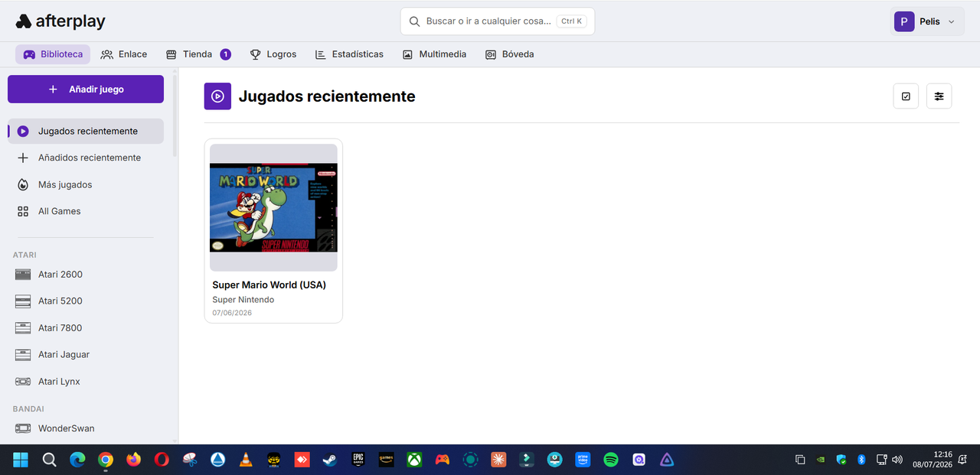Open Windows taskbar search

coord(49,460)
